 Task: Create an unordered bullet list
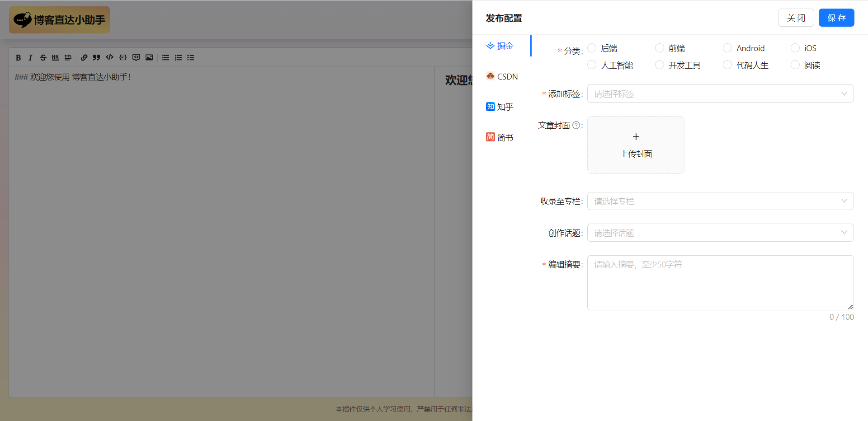[x=166, y=57]
